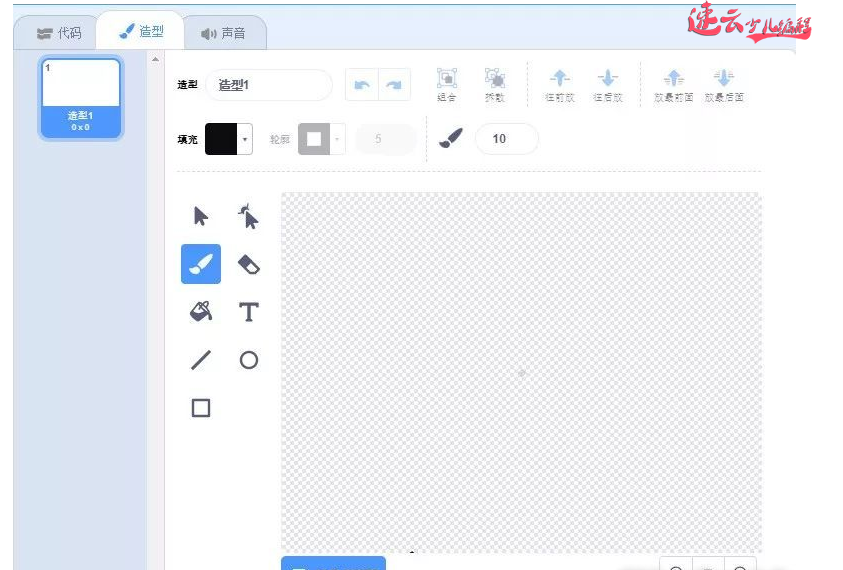The width and height of the screenshot is (843, 570).
Task: Select the Reshape tool
Action: click(x=248, y=216)
